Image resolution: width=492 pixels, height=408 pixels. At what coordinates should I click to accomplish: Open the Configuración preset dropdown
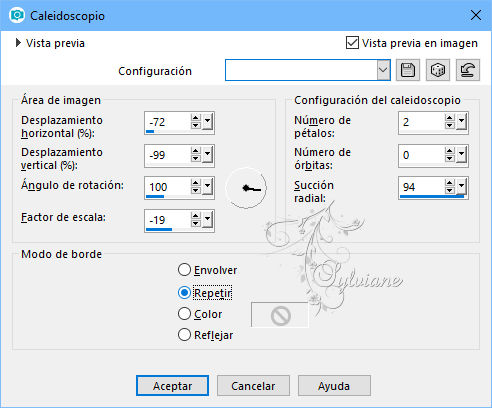click(383, 70)
